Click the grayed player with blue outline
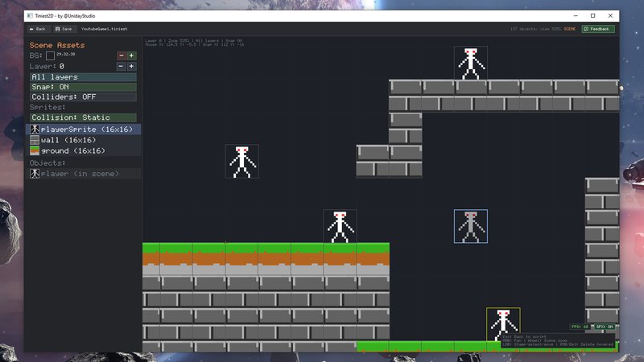This screenshot has height=362, width=644. click(471, 227)
